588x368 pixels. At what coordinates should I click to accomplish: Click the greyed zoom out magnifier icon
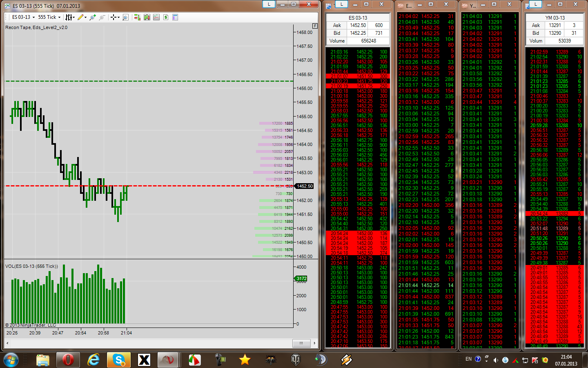click(102, 17)
